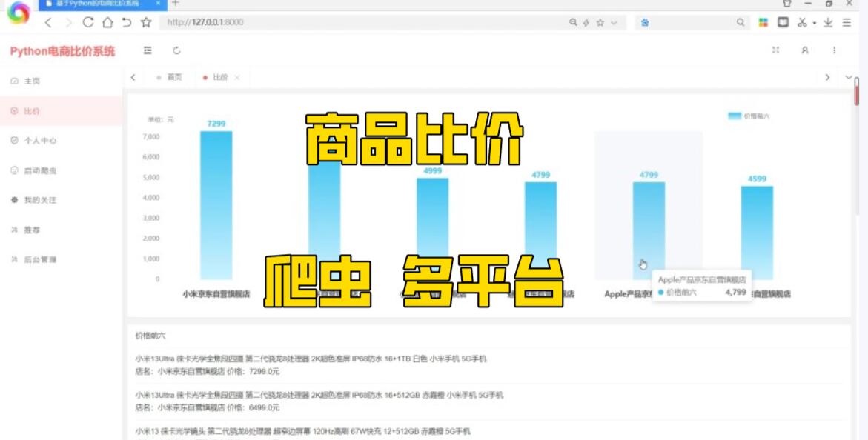The image size is (868, 440).
Task: Close the 比价 page tab
Action: pyautogui.click(x=237, y=78)
